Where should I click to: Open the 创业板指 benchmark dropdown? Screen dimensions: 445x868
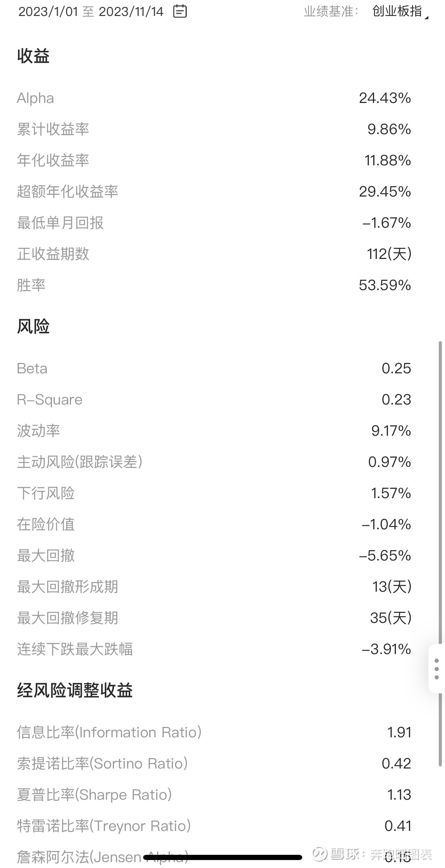tap(400, 11)
